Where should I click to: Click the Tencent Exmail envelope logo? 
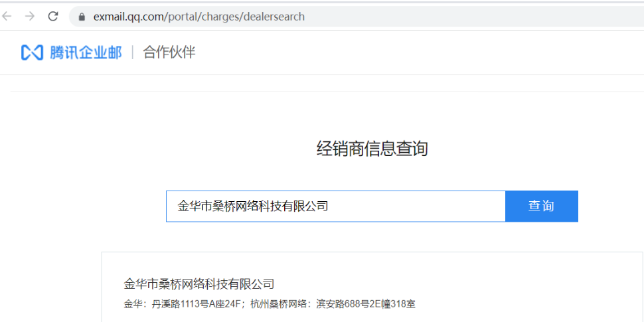click(32, 52)
